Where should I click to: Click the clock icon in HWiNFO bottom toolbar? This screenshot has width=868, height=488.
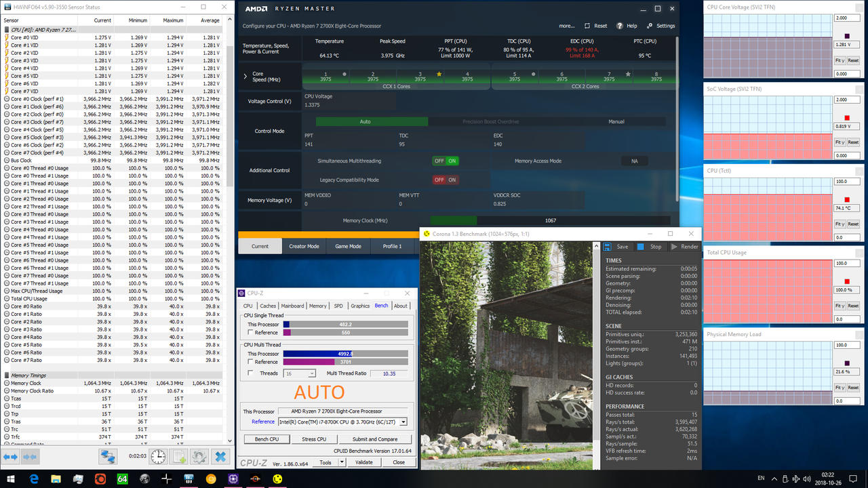click(x=158, y=456)
